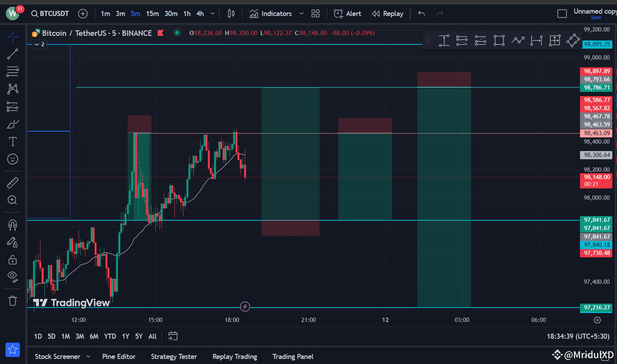This screenshot has height=364, width=617.
Task: Add a symbol to compare
Action: pyautogui.click(x=83, y=14)
